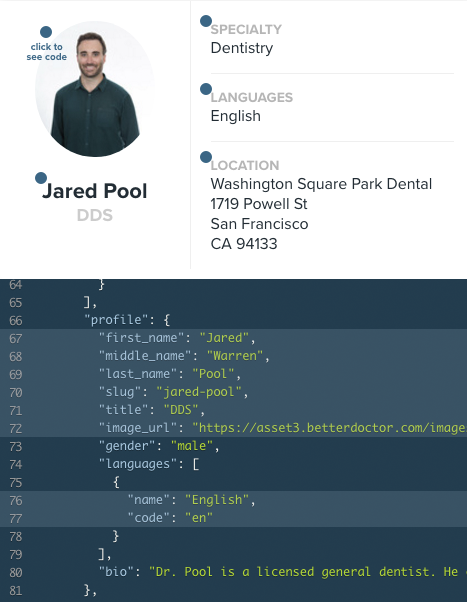Click the English language value
This screenshot has height=602, width=467.
(x=235, y=116)
